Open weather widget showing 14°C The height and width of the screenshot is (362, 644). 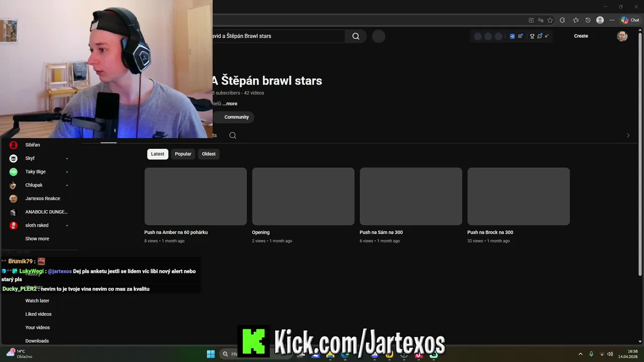[x=19, y=354]
